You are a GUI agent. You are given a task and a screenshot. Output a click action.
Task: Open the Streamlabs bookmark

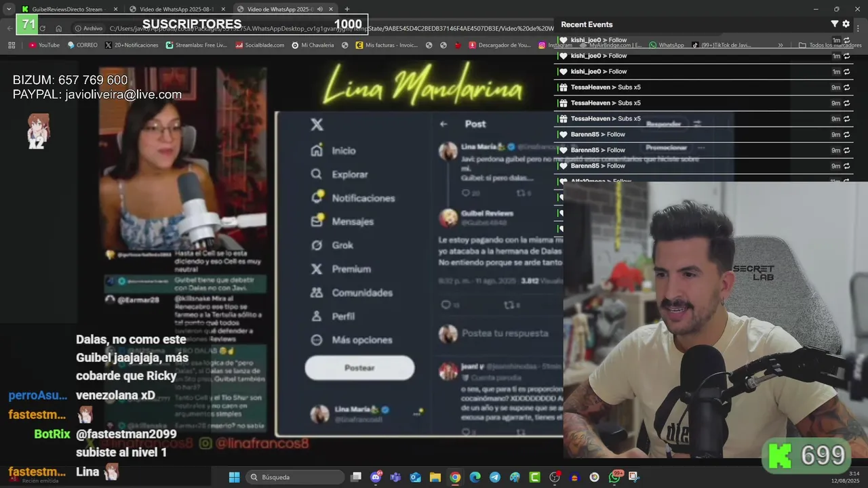(195, 45)
